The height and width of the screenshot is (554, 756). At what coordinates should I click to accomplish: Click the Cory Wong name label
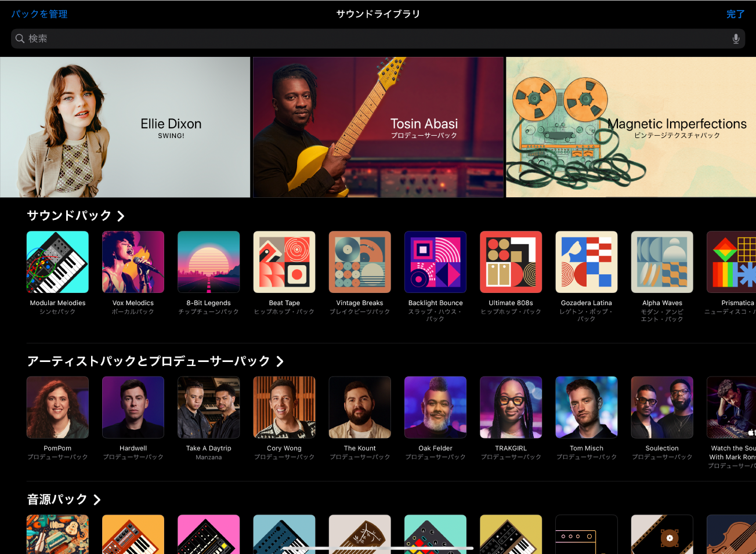284,448
